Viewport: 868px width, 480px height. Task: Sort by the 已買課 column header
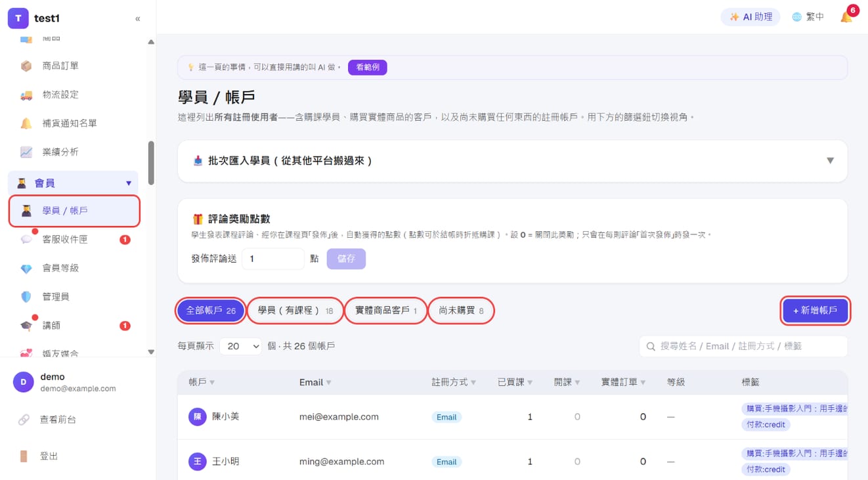515,382
